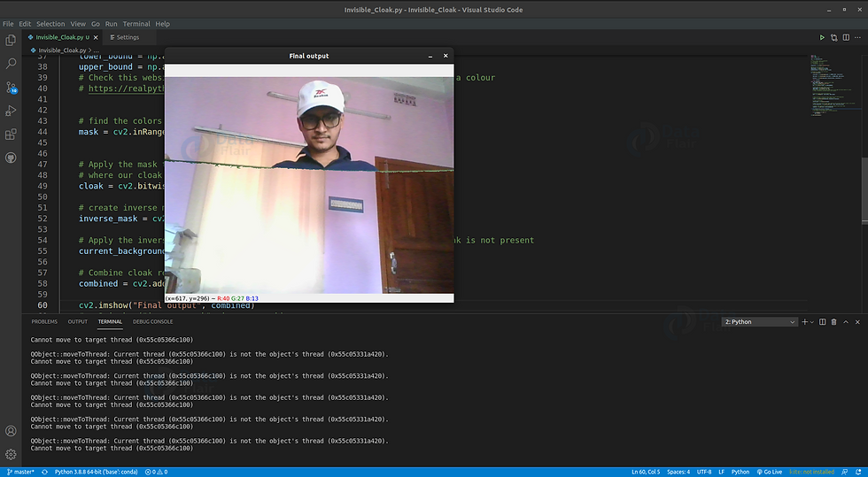868x477 pixels.
Task: Click the Invisible_Cloak.py breadcrumb
Action: [62, 50]
